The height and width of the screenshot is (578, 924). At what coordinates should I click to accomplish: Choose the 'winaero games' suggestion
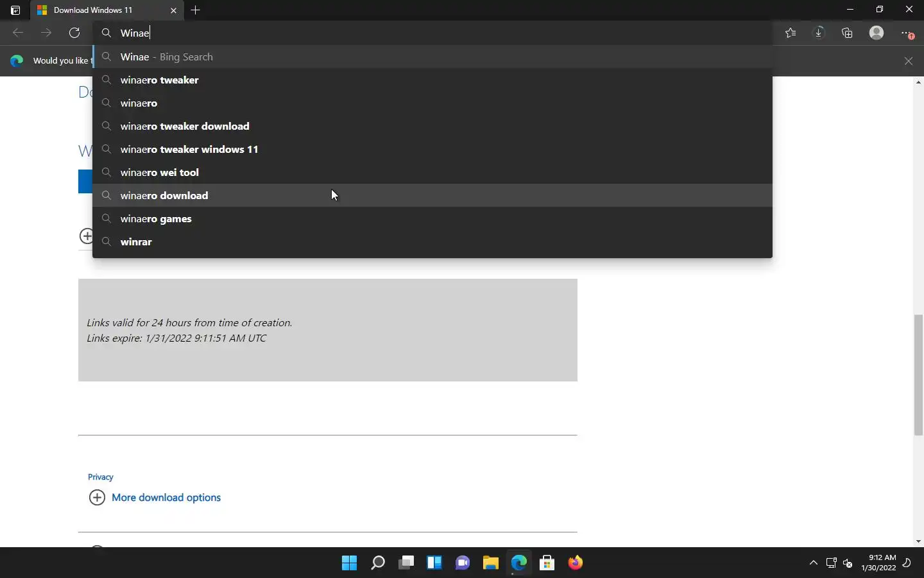coord(432,218)
